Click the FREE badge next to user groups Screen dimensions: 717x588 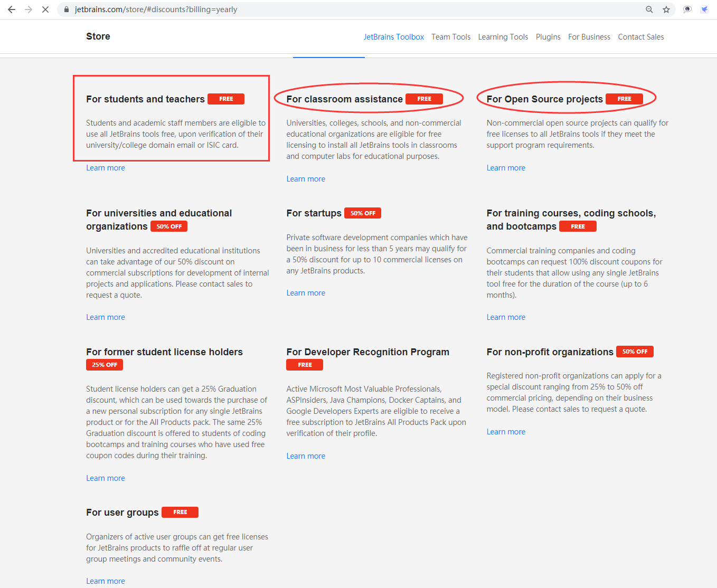point(180,512)
